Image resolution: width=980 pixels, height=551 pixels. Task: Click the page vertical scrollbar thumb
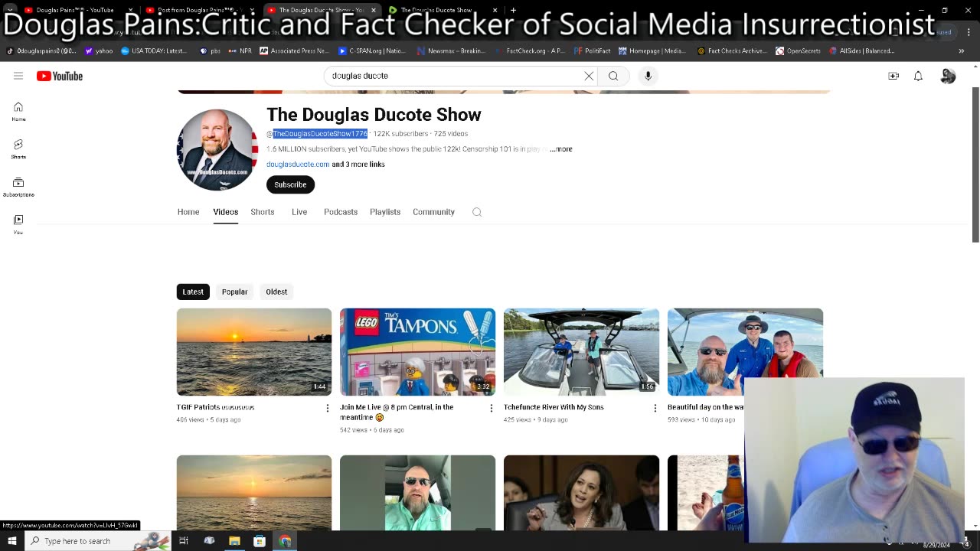click(x=975, y=165)
